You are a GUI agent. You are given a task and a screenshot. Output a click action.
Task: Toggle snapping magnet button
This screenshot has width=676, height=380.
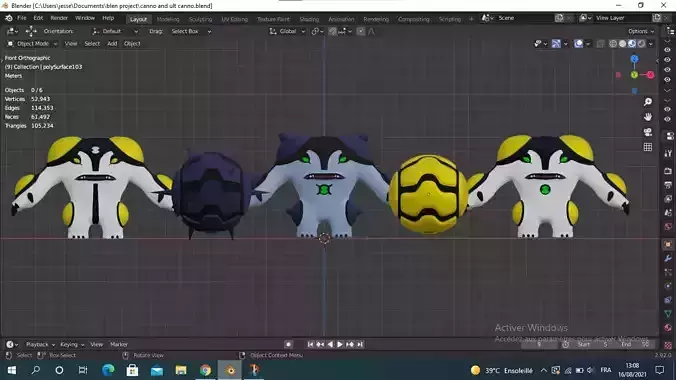pos(332,31)
